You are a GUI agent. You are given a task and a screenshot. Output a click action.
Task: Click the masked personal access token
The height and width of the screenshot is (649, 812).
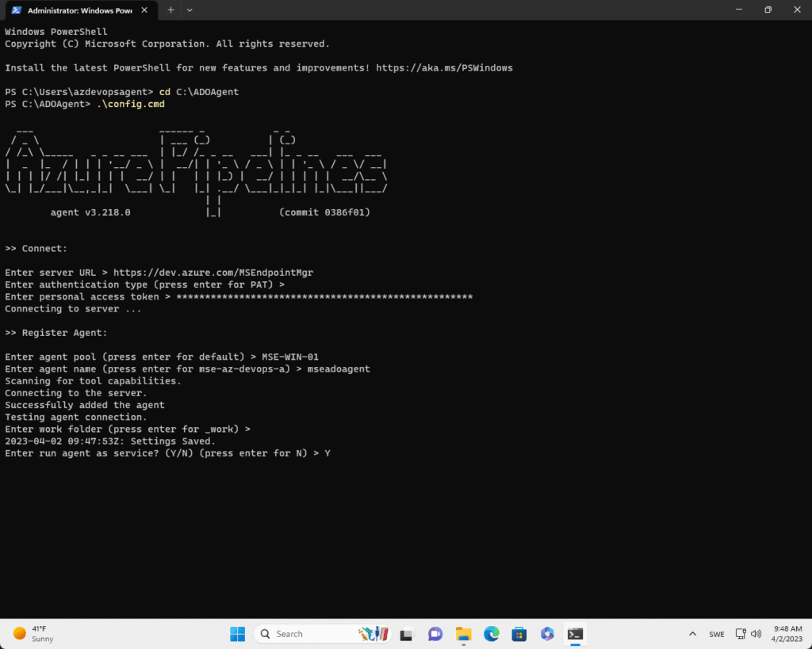[324, 296]
